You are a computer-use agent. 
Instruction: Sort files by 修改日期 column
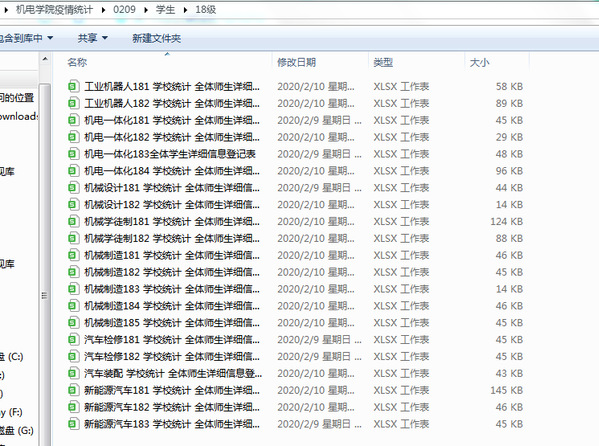point(296,62)
